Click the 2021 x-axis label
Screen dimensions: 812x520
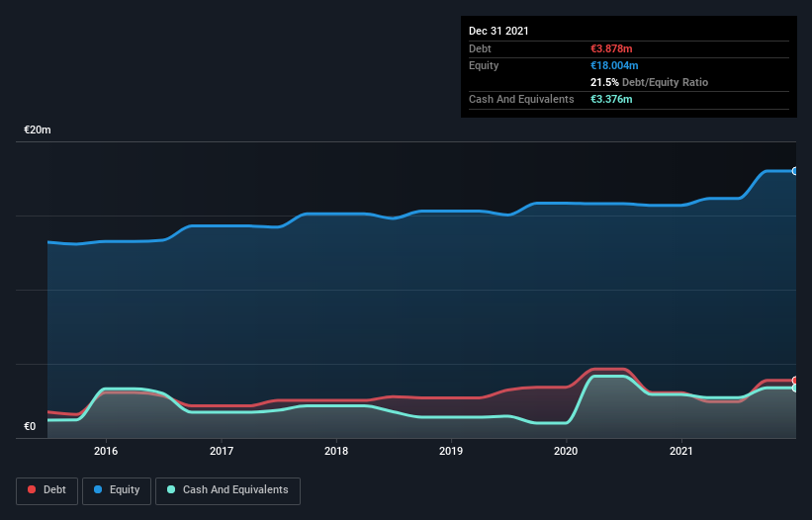click(681, 451)
